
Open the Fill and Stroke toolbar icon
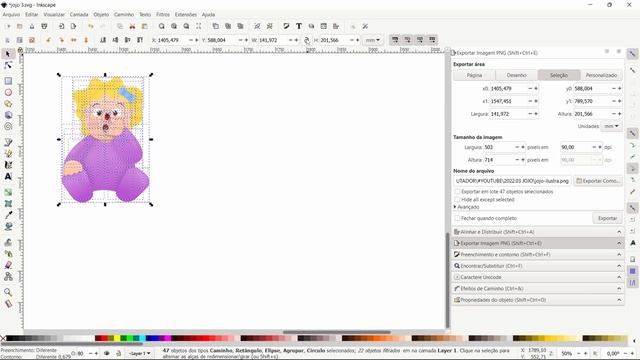287,26
